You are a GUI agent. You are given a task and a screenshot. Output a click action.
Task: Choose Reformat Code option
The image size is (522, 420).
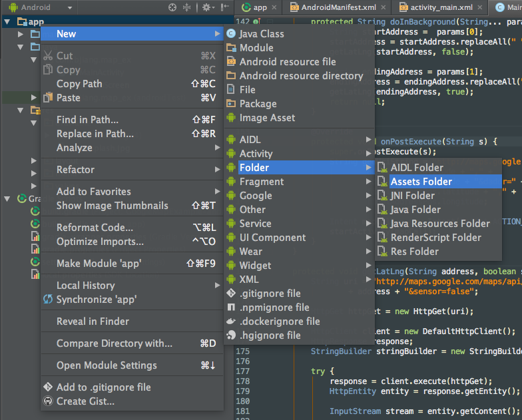(x=132, y=228)
